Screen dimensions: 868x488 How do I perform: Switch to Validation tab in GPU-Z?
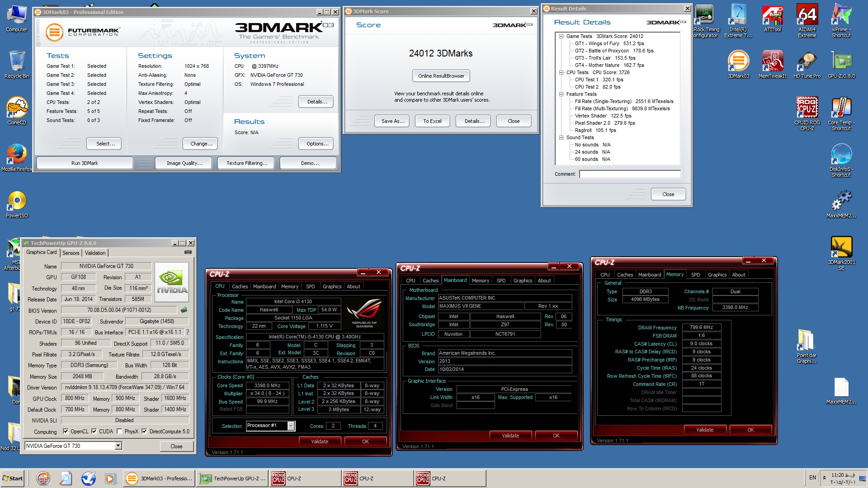95,253
